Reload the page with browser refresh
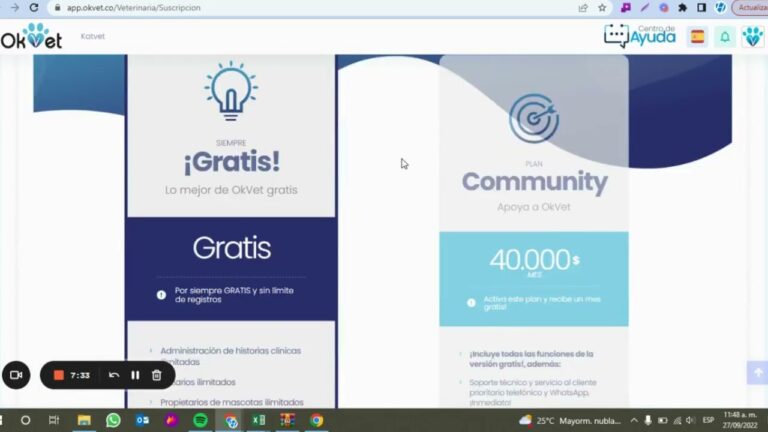This screenshot has height=432, width=768. tap(34, 8)
